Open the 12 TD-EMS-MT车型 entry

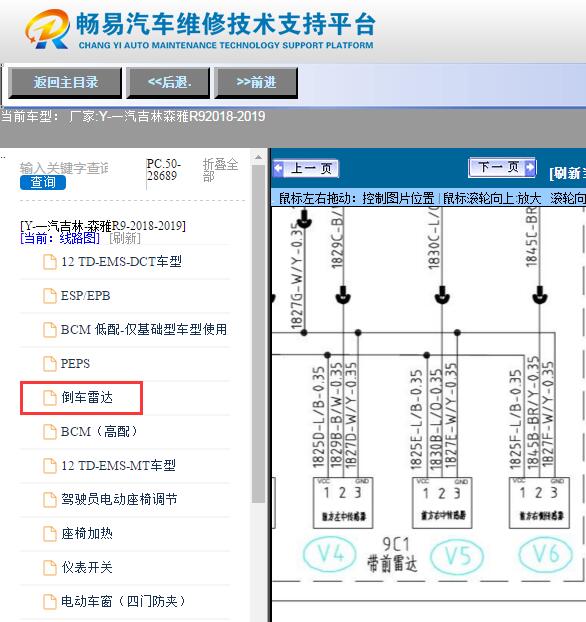tap(118, 465)
